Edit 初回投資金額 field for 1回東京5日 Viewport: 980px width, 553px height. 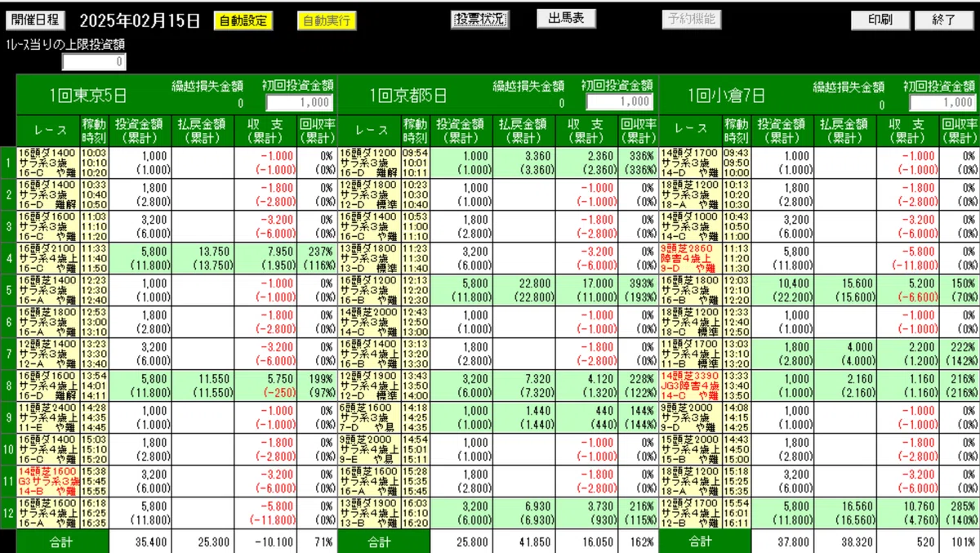point(300,102)
